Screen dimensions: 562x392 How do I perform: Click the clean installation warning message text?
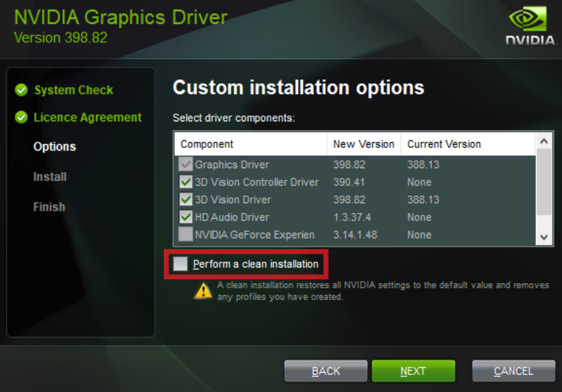click(383, 291)
